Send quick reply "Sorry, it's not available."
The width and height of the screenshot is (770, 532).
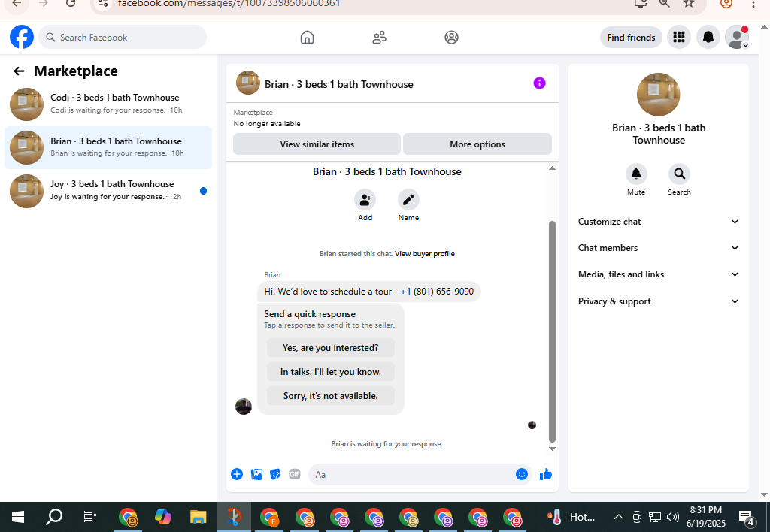pos(331,395)
